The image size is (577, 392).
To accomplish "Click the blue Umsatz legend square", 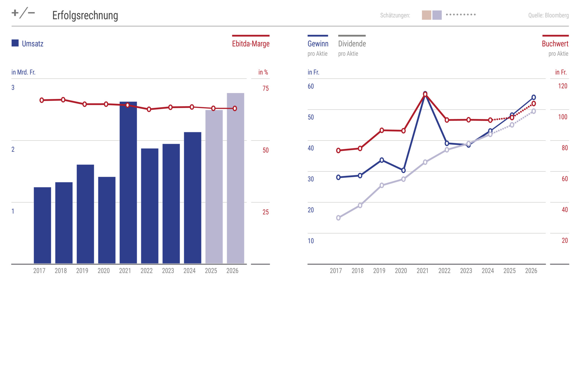I will [15, 43].
